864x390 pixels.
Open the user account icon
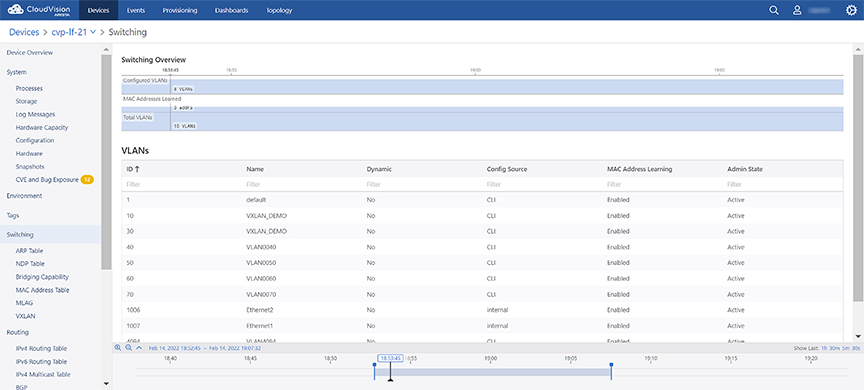coord(797,10)
